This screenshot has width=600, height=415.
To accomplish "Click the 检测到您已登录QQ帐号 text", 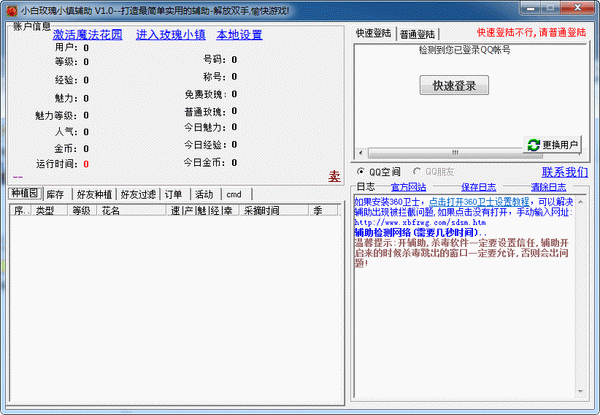I will click(x=465, y=50).
